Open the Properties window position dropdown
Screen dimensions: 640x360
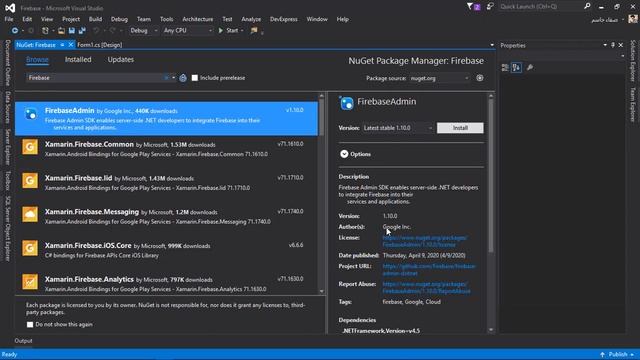(605, 45)
